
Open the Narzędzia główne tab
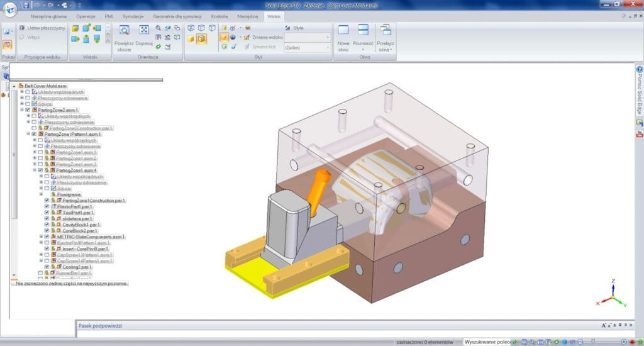click(49, 16)
